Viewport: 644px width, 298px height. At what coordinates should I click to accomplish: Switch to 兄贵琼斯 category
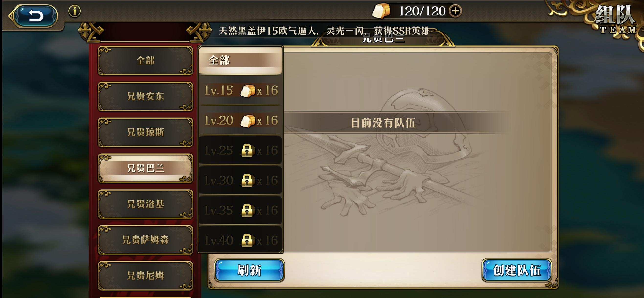pyautogui.click(x=145, y=132)
